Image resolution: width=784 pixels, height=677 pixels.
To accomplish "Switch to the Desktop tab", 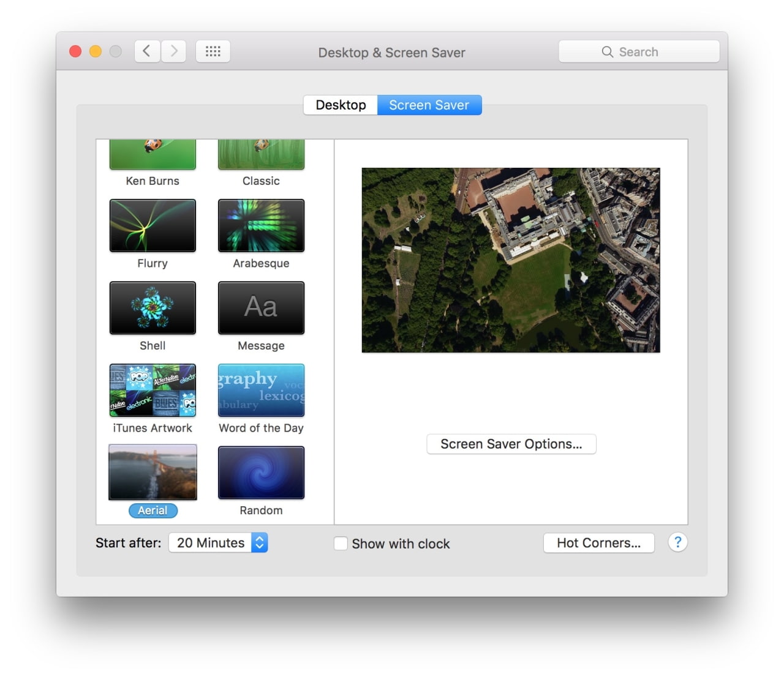I will tap(341, 105).
